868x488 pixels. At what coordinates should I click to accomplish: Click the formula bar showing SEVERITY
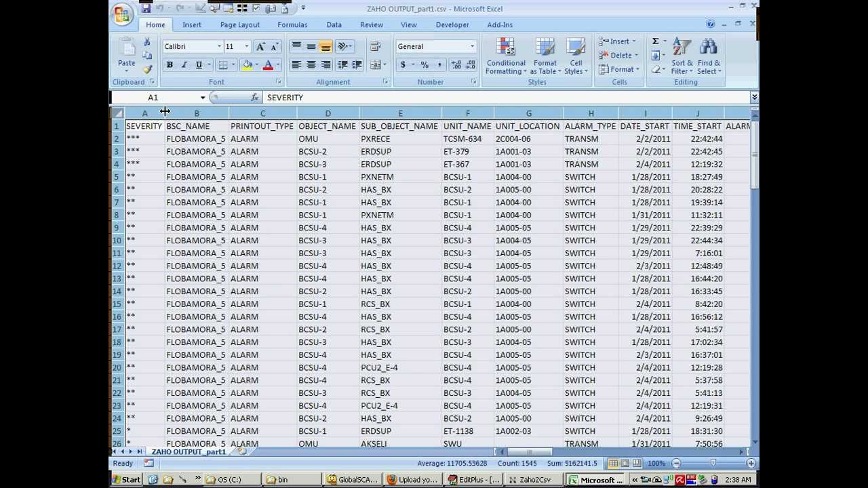pos(507,98)
